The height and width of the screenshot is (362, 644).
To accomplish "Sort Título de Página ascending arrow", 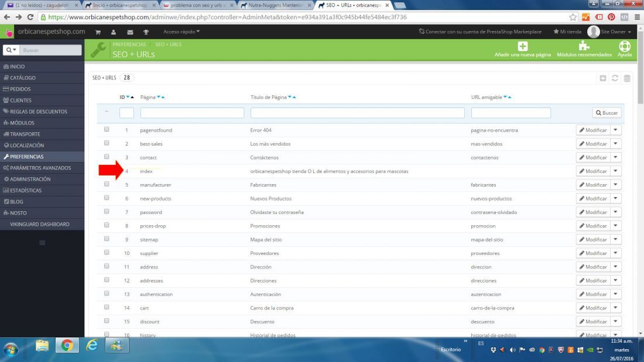I will (294, 97).
